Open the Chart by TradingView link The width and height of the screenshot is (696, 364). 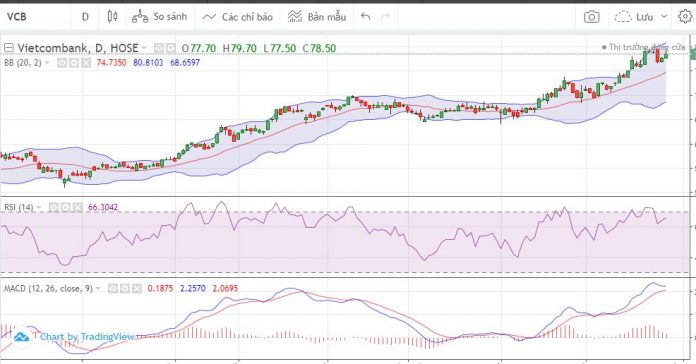[x=87, y=337]
